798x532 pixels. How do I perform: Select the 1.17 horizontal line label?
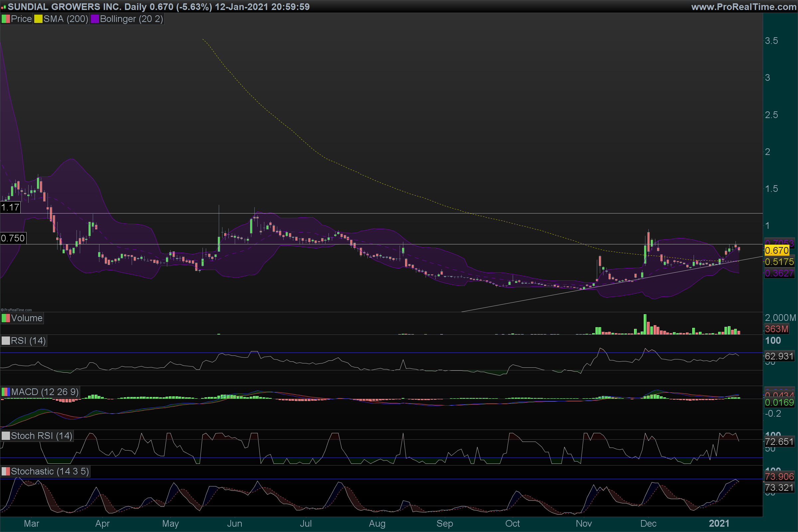pos(10,207)
